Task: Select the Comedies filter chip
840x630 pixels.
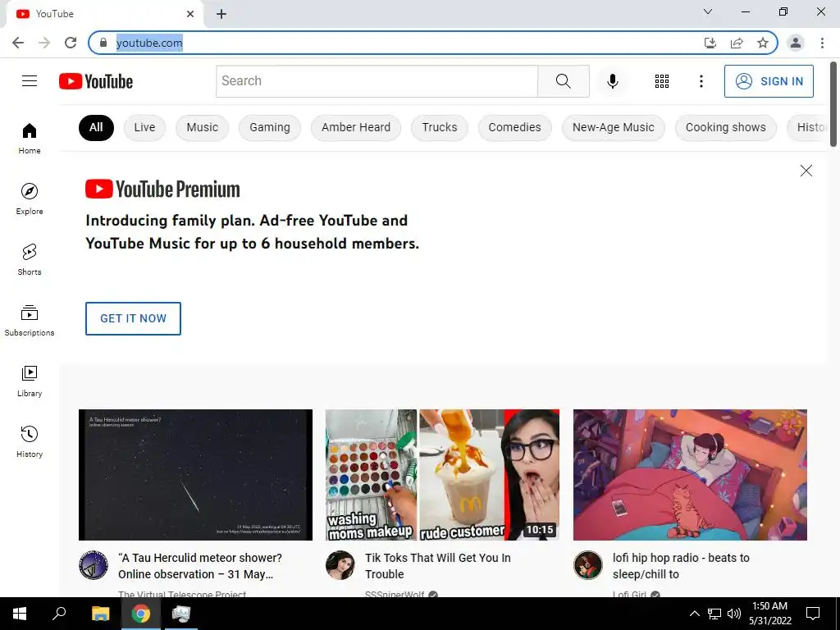Action: 514,127
